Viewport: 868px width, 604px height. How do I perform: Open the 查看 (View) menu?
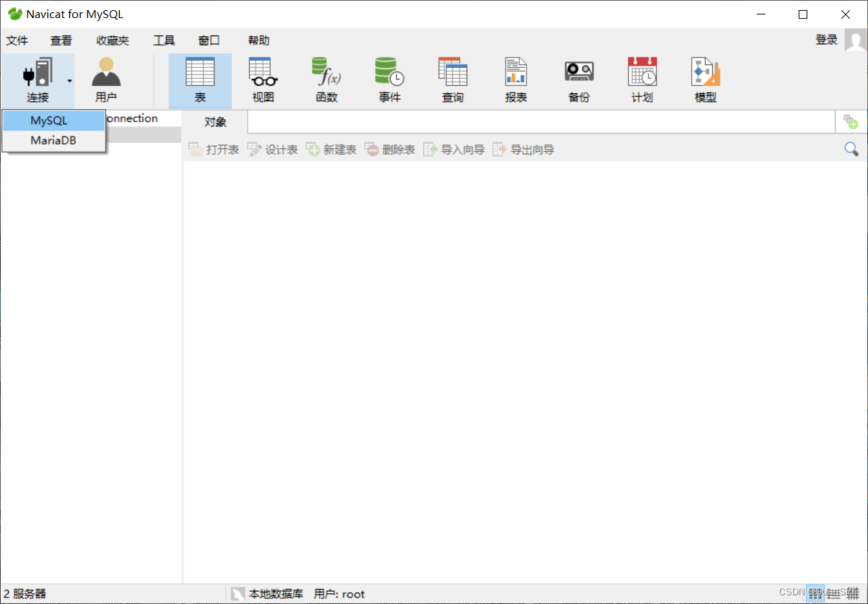(x=61, y=40)
